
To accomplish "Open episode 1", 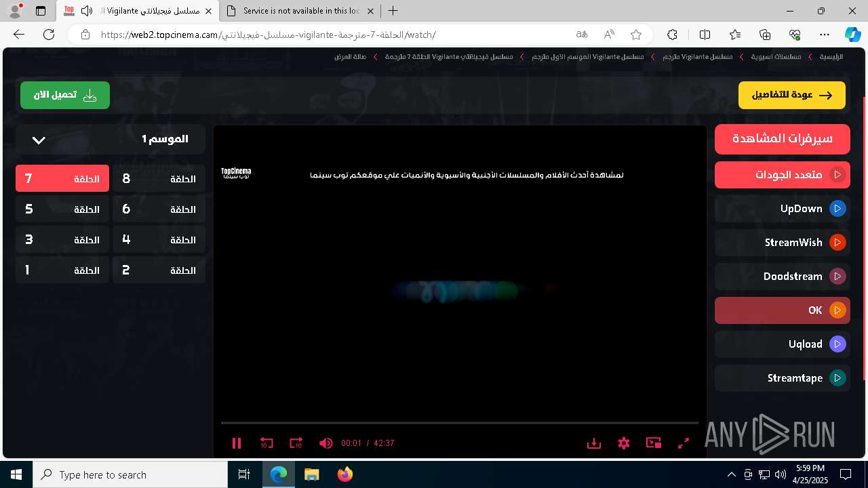I will (x=62, y=270).
